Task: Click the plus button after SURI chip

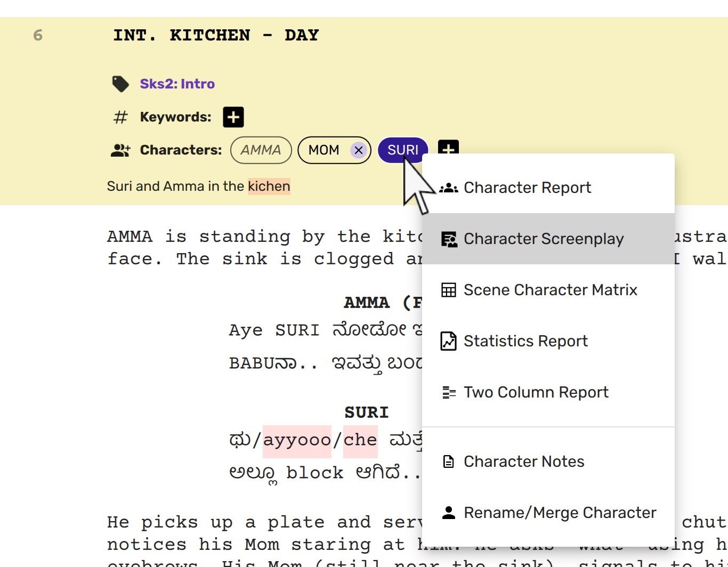Action: tap(448, 146)
